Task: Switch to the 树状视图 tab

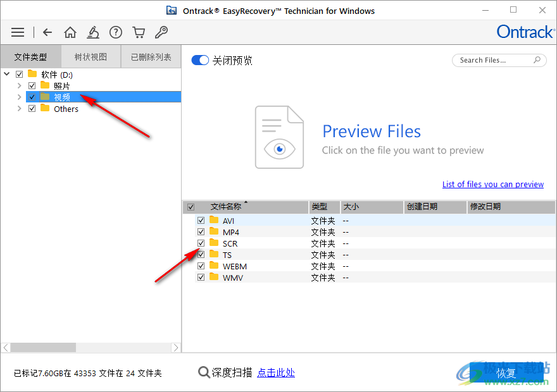Action: click(x=91, y=56)
